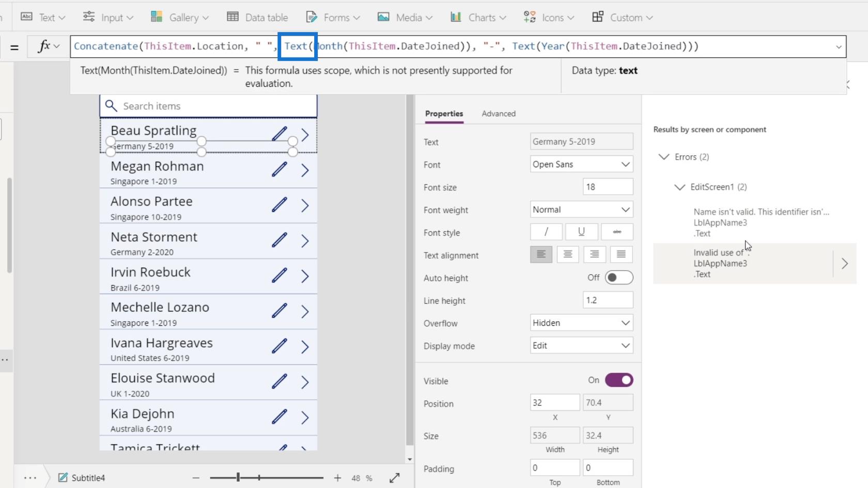Click edit pencil for Irvin Roebuck
The width and height of the screenshot is (868, 488).
pos(280,275)
